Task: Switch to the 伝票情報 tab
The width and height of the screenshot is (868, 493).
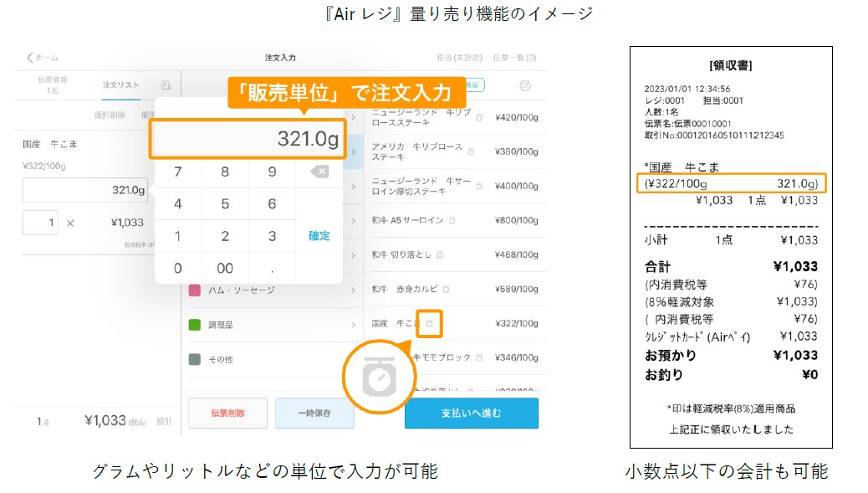Action: click(x=54, y=85)
